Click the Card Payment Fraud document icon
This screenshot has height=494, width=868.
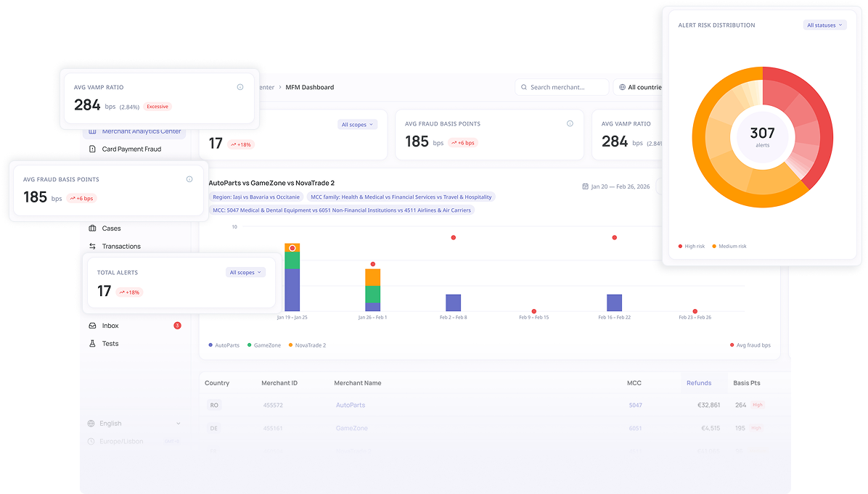92,149
